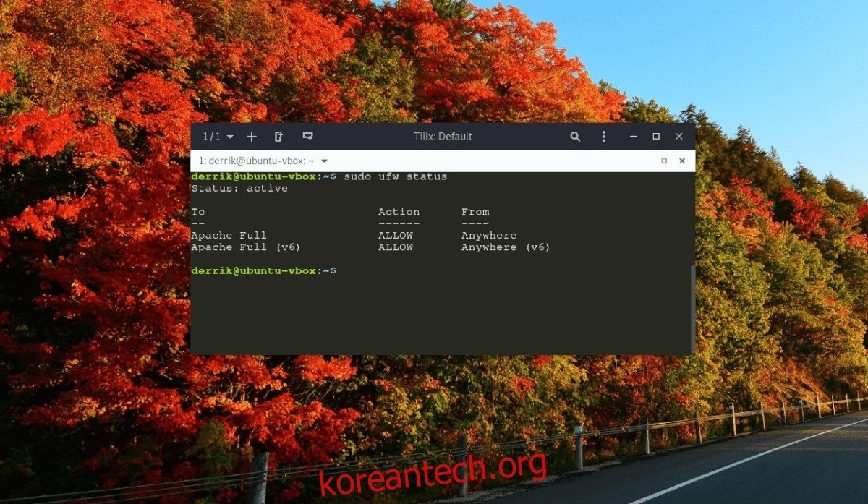Close the derrik@ubuntu-vbox terminal pane
868x504 pixels.
[681, 161]
